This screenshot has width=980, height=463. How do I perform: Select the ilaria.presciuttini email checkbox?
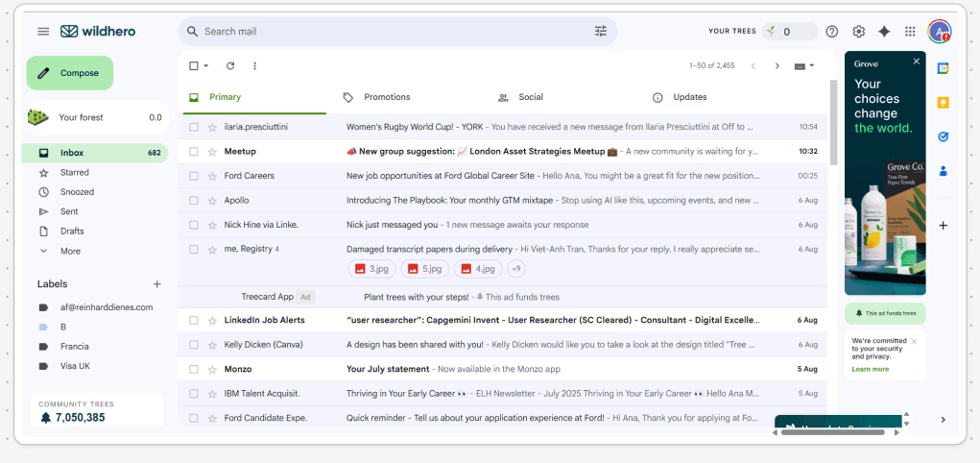point(194,127)
